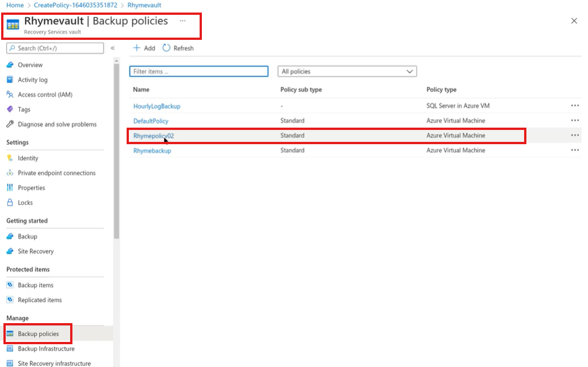588x367 pixels.
Task: Open Tags in the left menu
Action: pyautogui.click(x=24, y=109)
